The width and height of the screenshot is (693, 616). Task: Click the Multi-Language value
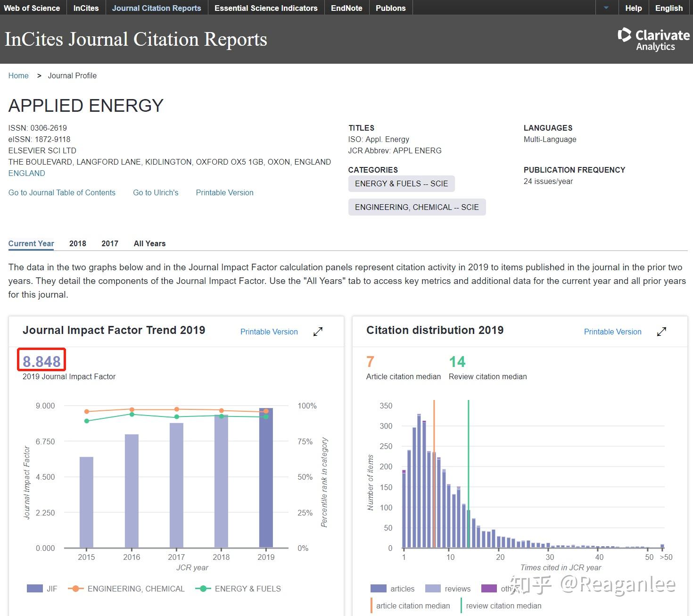pos(550,139)
